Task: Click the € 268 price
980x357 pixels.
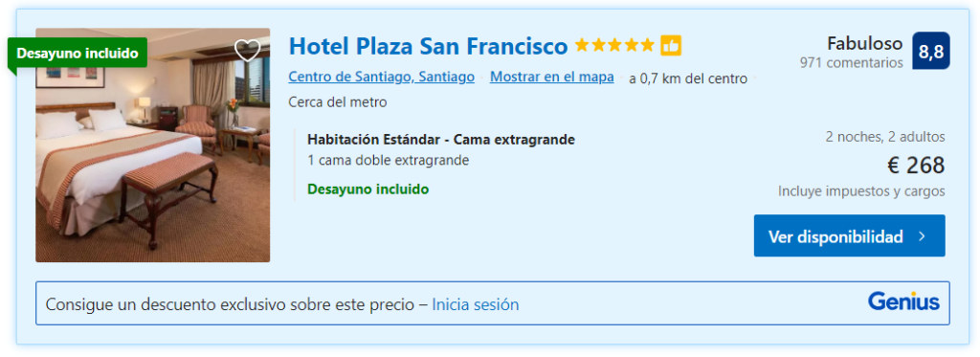Action: 916,165
